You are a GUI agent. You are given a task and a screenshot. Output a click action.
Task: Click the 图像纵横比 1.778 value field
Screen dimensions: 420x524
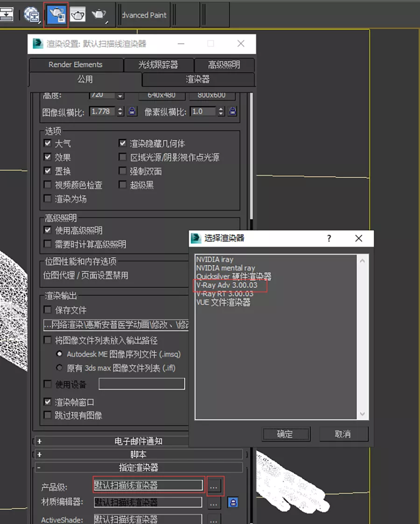tap(103, 111)
